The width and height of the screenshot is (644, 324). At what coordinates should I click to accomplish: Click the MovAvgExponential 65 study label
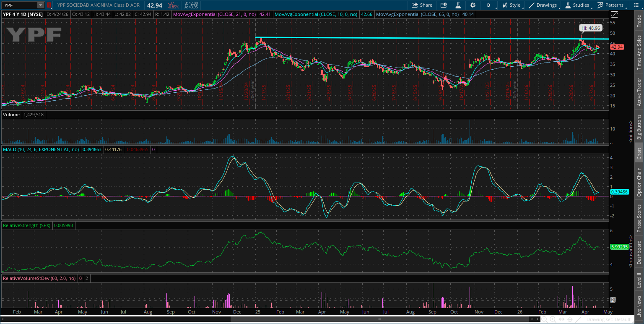click(418, 14)
